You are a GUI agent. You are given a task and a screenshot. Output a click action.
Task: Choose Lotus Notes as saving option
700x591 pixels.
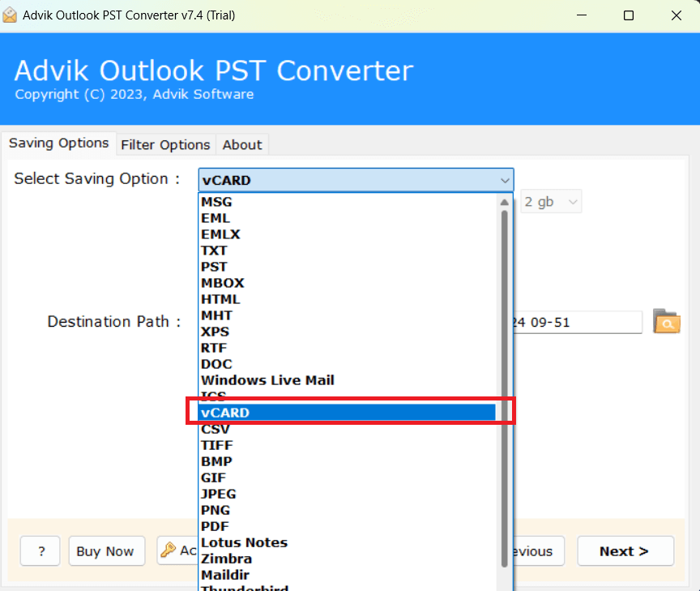[x=348, y=542]
